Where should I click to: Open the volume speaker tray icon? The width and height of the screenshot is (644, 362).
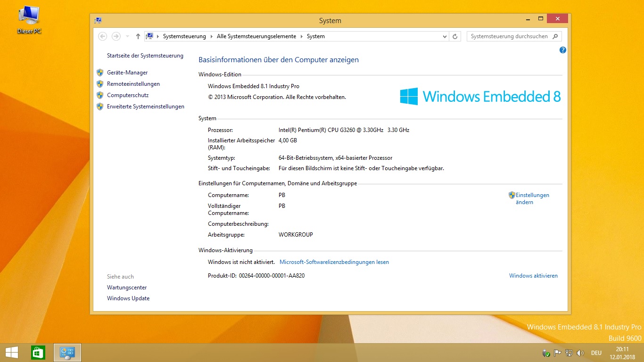580,353
